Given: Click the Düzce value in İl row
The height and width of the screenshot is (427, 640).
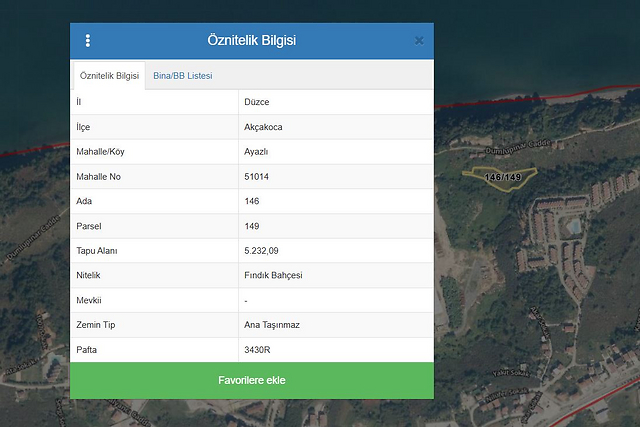Looking at the screenshot, I should point(256,102).
